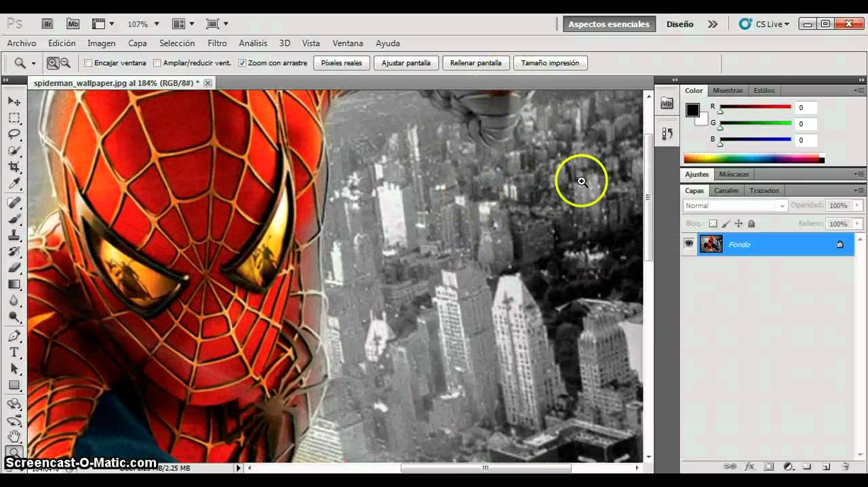Select the Crop tool
868x487 pixels.
point(14,167)
